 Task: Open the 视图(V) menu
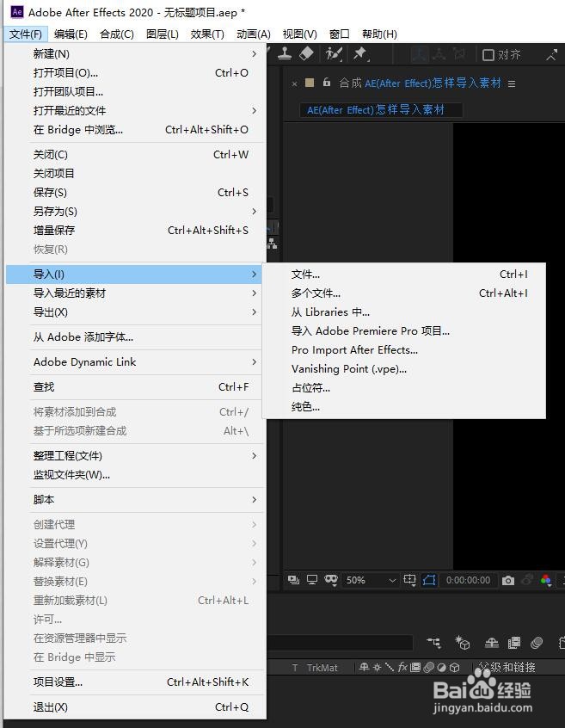point(299,34)
